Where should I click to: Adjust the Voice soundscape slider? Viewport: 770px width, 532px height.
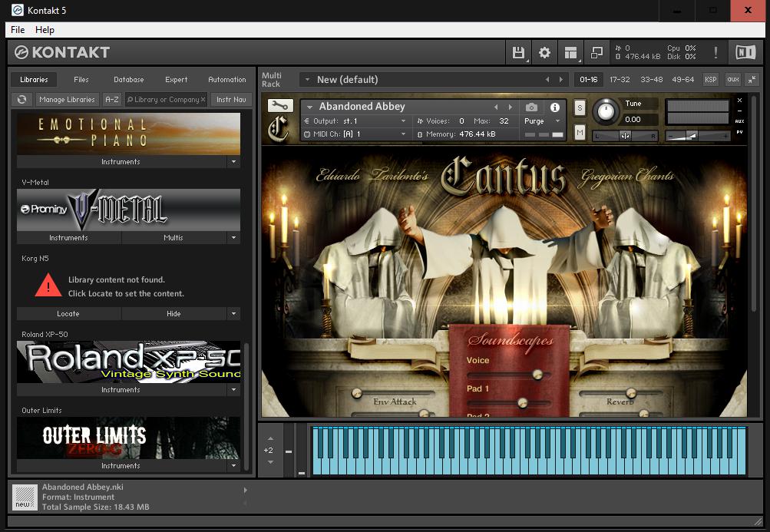coord(537,375)
